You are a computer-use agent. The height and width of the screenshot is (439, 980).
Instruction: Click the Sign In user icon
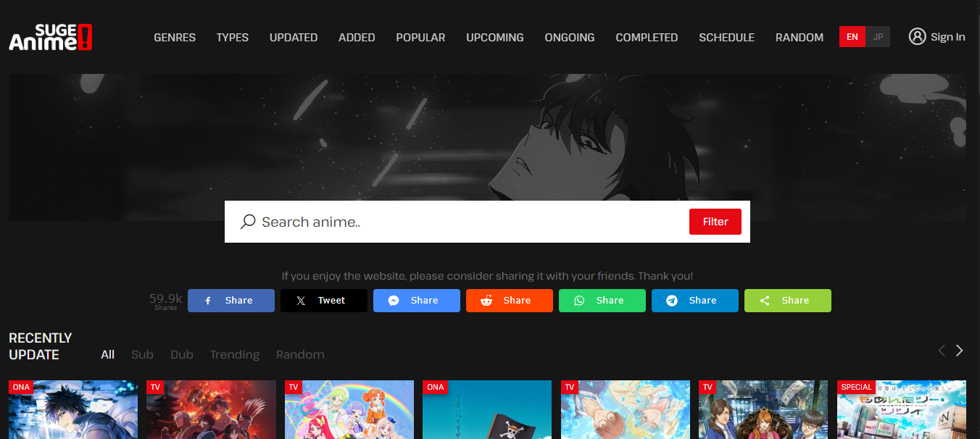pyautogui.click(x=917, y=37)
